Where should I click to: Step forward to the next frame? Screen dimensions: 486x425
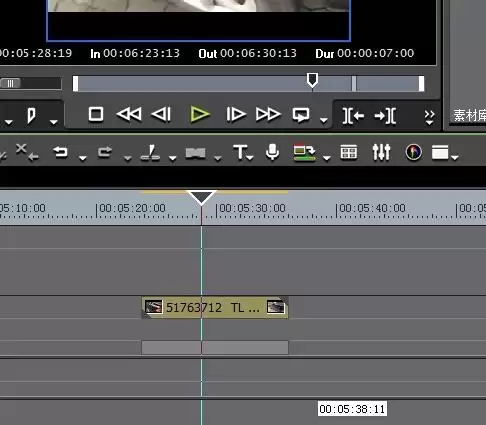(236, 114)
